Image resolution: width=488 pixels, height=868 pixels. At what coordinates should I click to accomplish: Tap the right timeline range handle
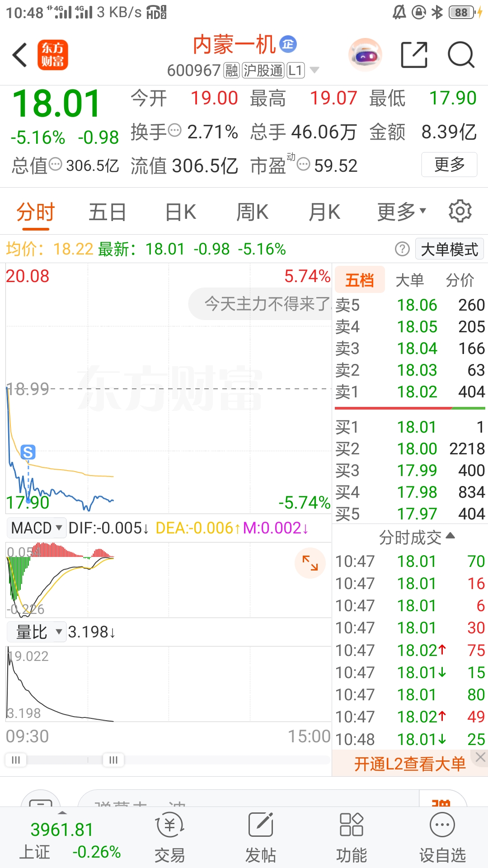pyautogui.click(x=113, y=760)
